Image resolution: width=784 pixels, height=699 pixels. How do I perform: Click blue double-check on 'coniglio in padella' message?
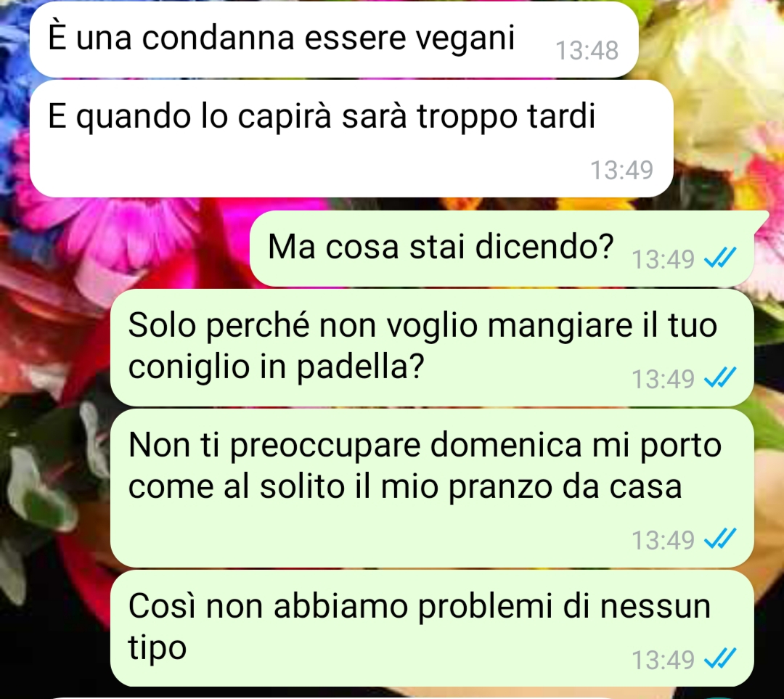(720, 378)
